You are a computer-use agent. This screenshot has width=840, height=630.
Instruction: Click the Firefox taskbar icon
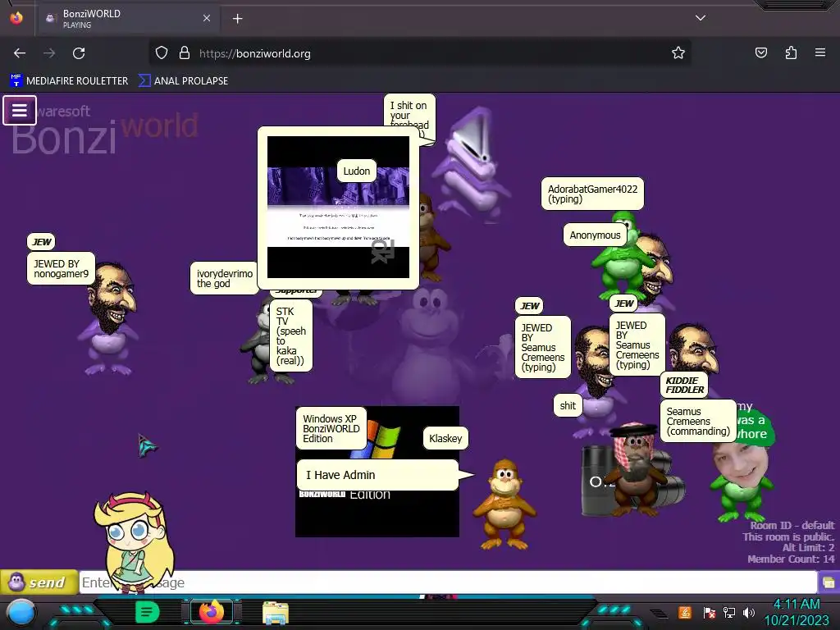coord(212,612)
